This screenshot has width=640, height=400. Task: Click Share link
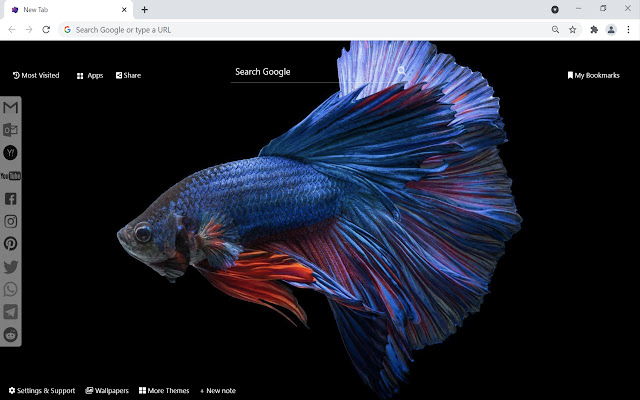click(x=128, y=76)
